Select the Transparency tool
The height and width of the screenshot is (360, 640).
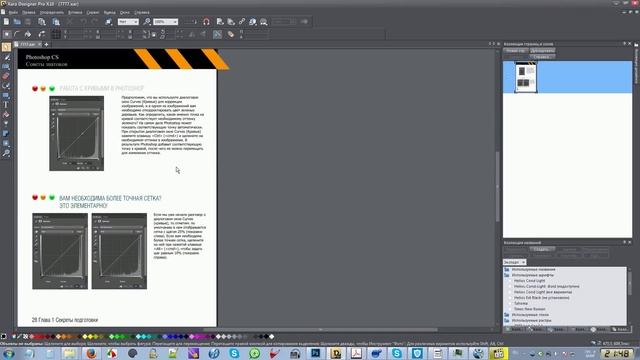coord(6,124)
